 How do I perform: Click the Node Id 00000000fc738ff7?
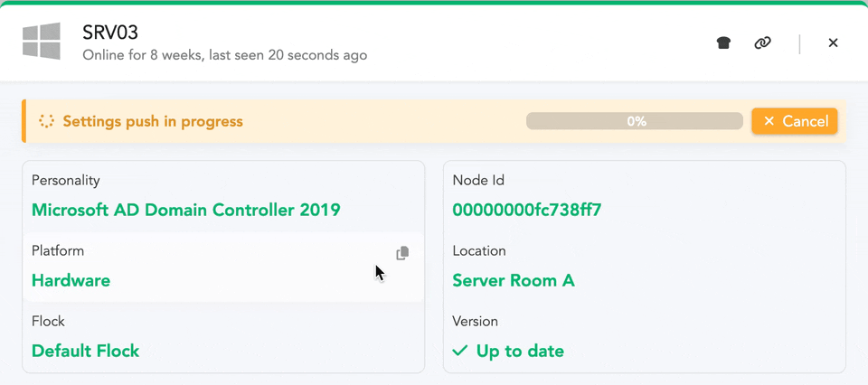(526, 210)
